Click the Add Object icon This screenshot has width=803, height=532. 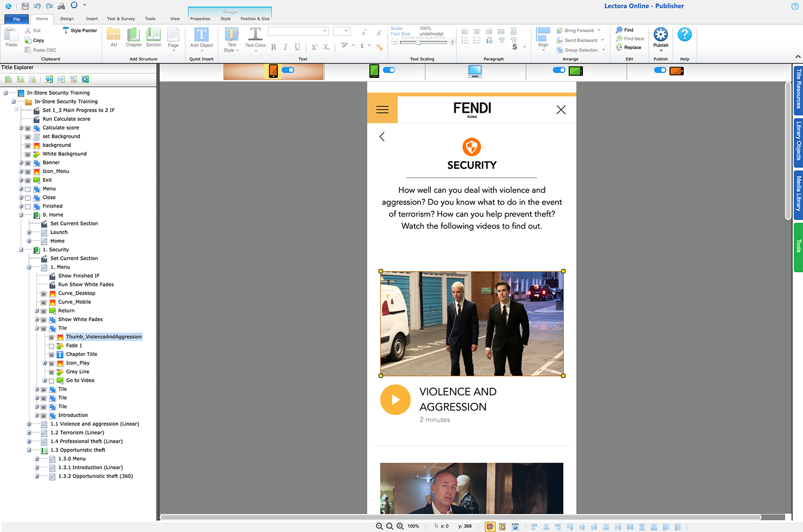coord(202,35)
